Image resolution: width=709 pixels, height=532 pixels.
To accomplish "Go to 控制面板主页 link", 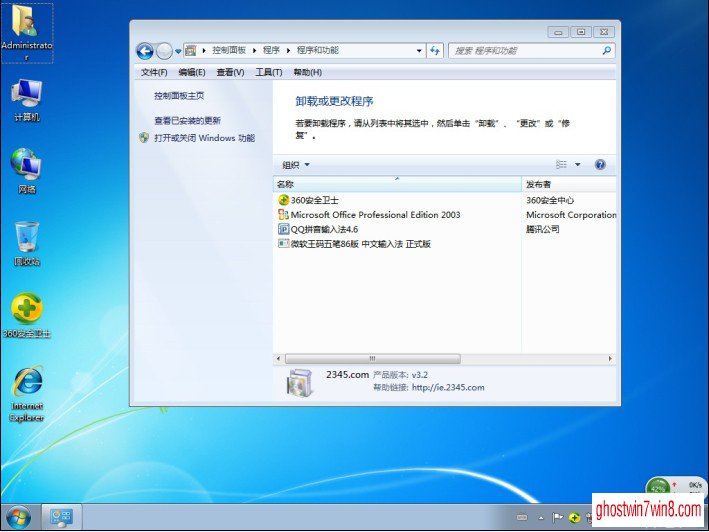I will 179,96.
